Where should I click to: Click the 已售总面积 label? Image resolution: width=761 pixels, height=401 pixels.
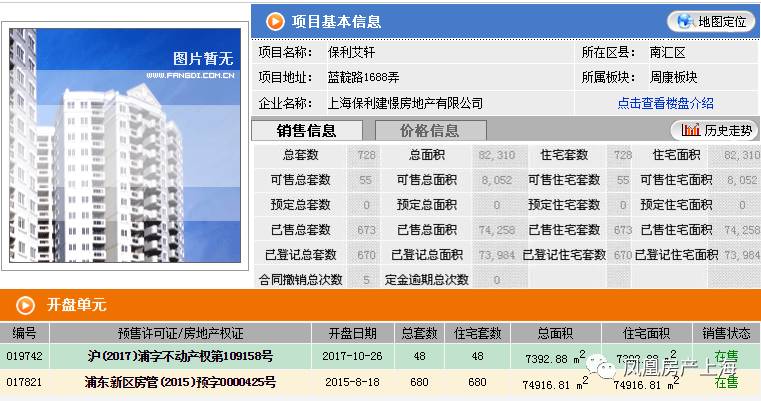tap(427, 230)
